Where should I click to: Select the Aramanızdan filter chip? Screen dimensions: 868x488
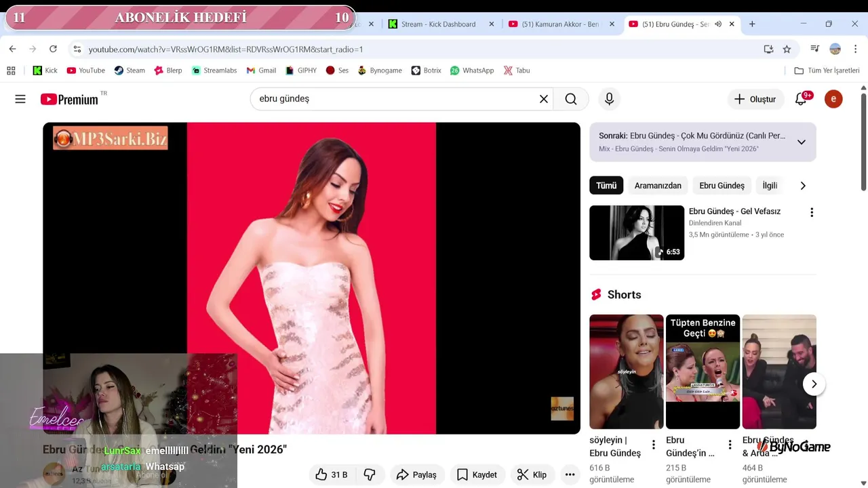coord(658,185)
